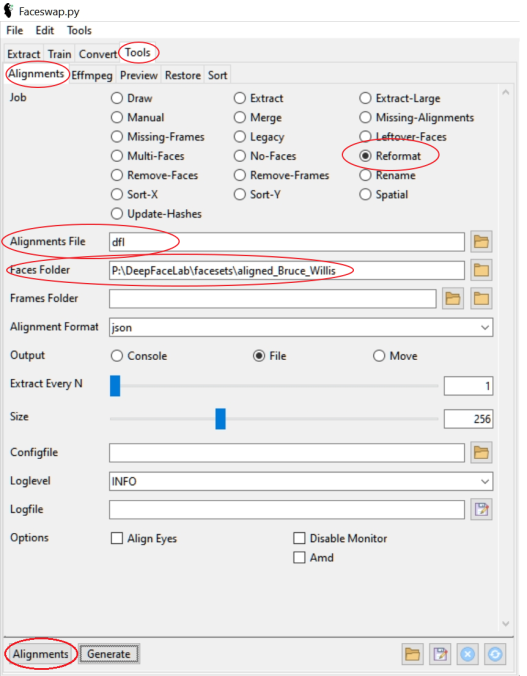Click the Logfile save icon
The height and width of the screenshot is (676, 527).
pos(481,510)
